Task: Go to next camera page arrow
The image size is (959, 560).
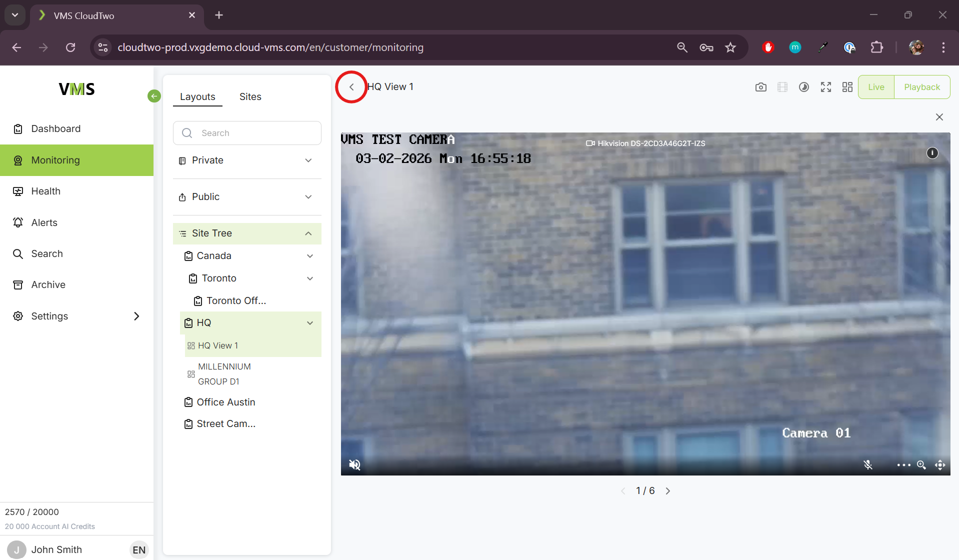Action: coord(667,491)
